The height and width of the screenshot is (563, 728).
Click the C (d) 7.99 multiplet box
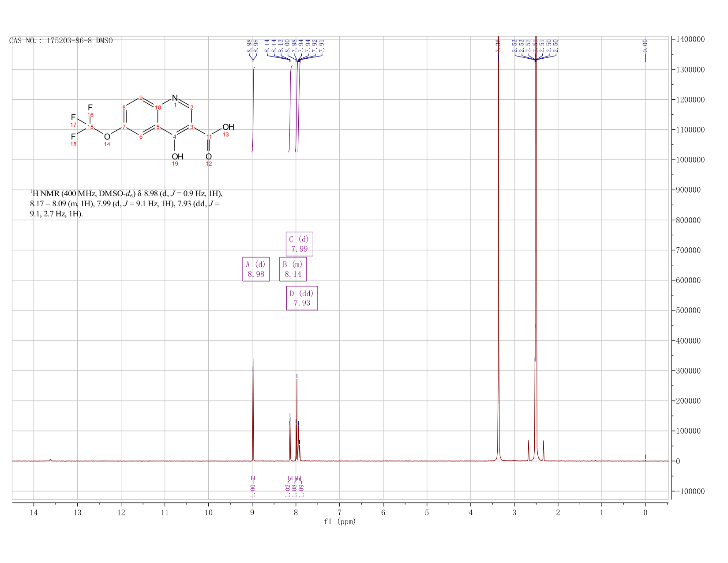300,244
